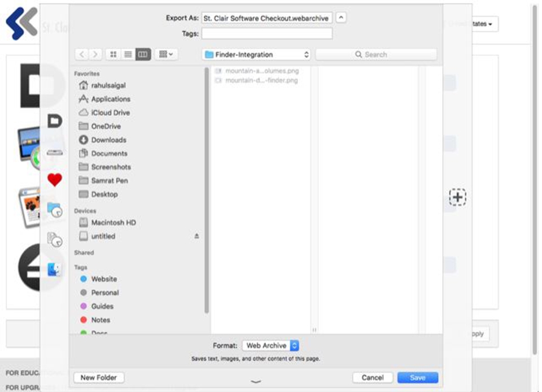Eject the untitled volume
Image resolution: width=542 pixels, height=392 pixels.
(x=196, y=236)
